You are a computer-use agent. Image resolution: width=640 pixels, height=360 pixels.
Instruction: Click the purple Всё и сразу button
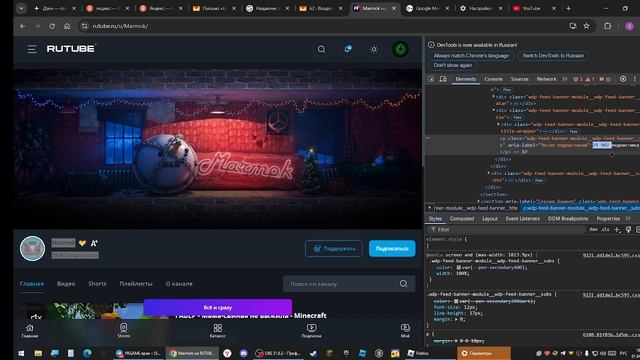pyautogui.click(x=218, y=307)
